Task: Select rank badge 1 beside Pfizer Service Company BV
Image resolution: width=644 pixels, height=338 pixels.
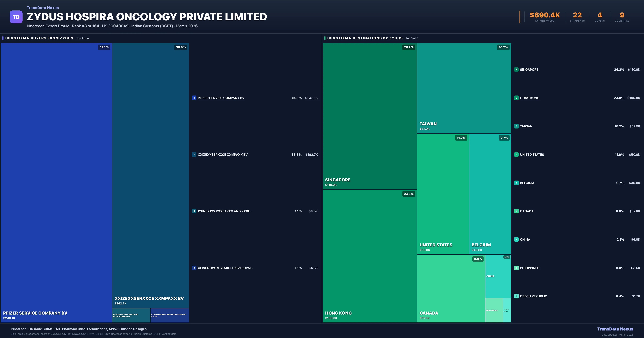Action: click(x=194, y=98)
